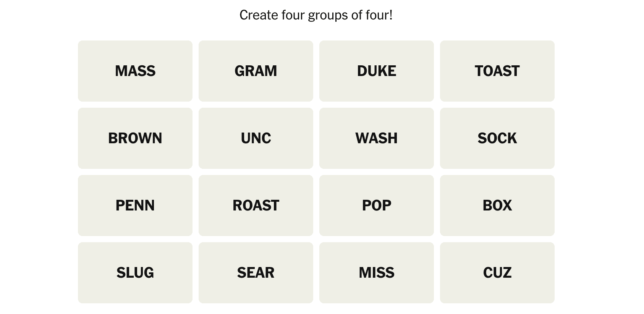Select the POP tile
The height and width of the screenshot is (314, 644).
point(376,206)
